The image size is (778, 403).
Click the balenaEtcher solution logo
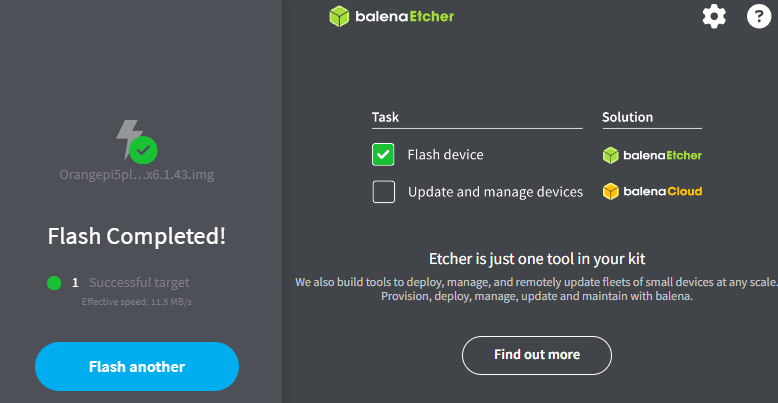[x=652, y=155]
